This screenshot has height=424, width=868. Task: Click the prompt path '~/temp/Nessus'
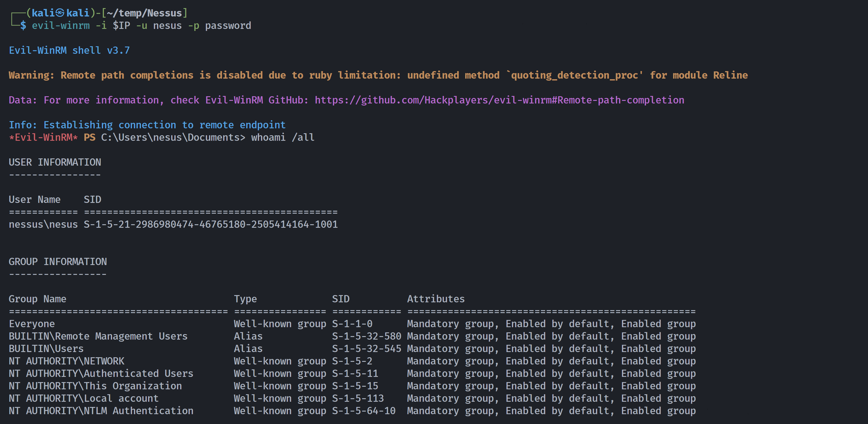[x=144, y=13]
